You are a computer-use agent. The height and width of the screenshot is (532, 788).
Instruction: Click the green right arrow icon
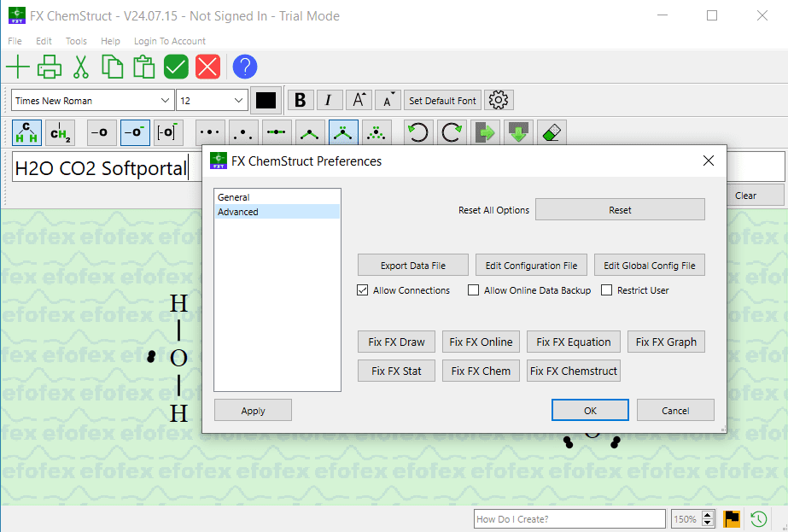point(485,132)
